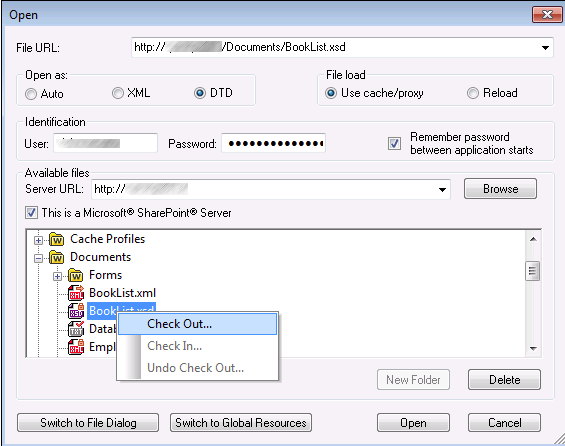Choose Undo Check Out... from context menu
This screenshot has width=565, height=446.
pos(197,368)
